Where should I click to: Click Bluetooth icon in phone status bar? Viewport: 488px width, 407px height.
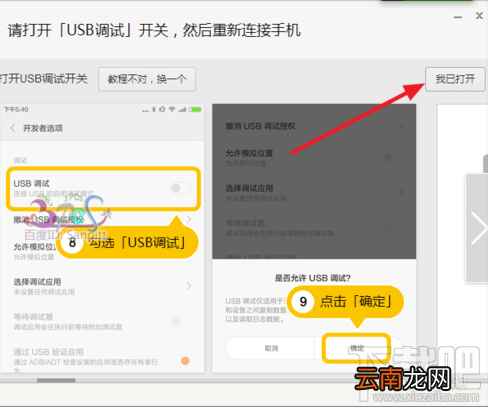pos(154,109)
